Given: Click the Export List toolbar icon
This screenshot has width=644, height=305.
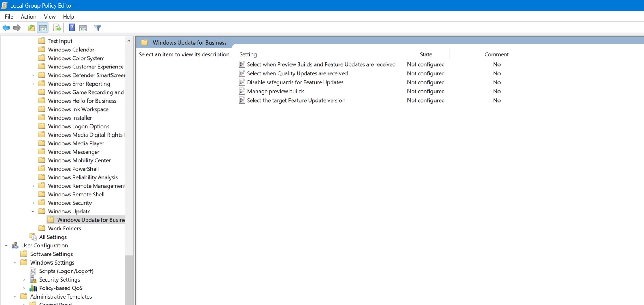Looking at the screenshot, I should tap(57, 28).
